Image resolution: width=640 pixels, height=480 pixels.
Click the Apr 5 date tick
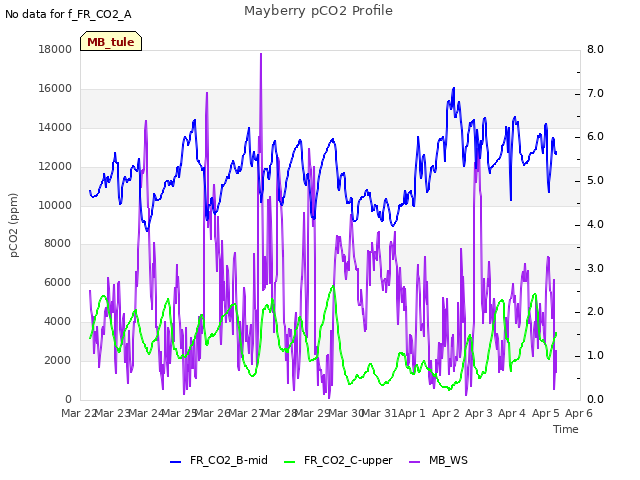point(545,413)
